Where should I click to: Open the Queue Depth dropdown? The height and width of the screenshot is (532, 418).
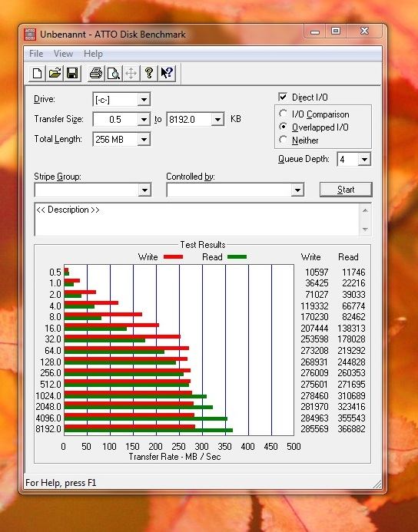coord(364,159)
